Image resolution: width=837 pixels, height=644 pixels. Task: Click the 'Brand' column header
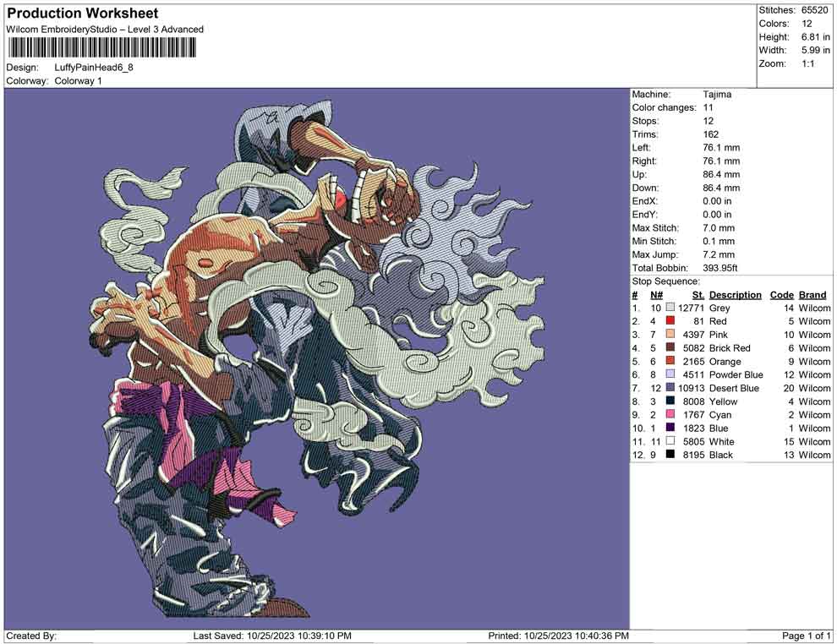812,295
